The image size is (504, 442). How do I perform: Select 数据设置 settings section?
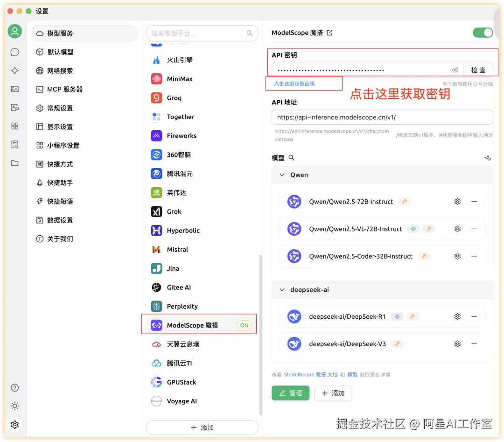pos(84,220)
